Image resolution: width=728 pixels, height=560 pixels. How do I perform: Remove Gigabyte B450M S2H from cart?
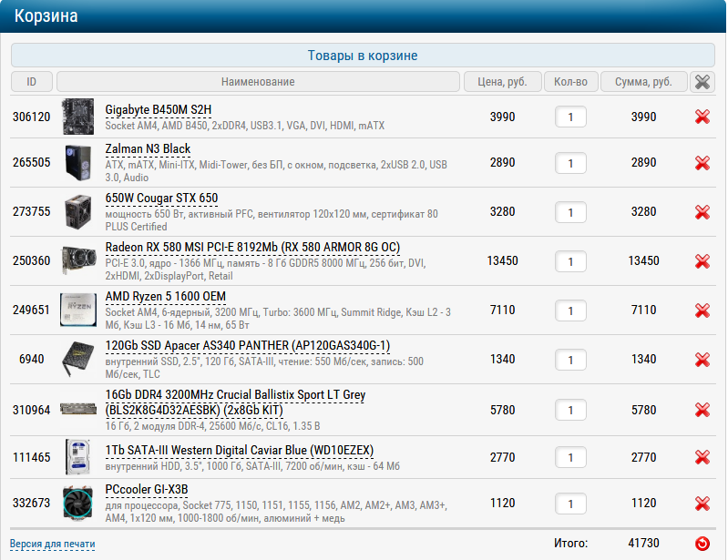(x=702, y=117)
